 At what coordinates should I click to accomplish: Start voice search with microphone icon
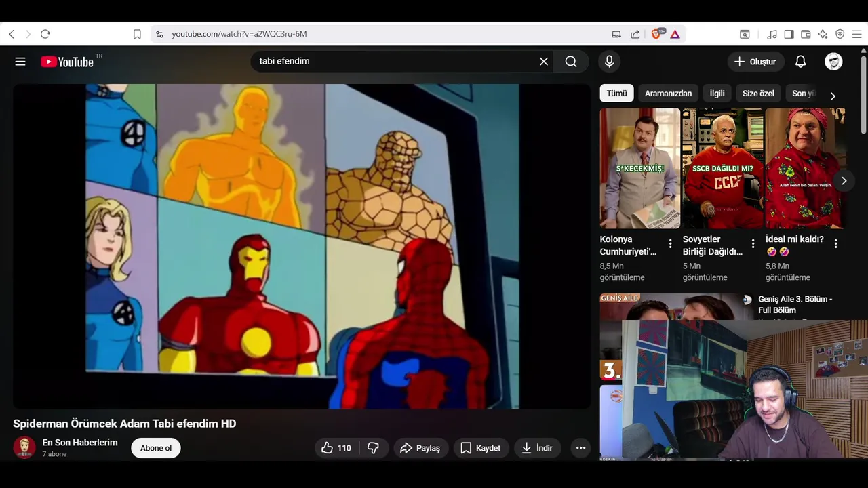pyautogui.click(x=609, y=62)
